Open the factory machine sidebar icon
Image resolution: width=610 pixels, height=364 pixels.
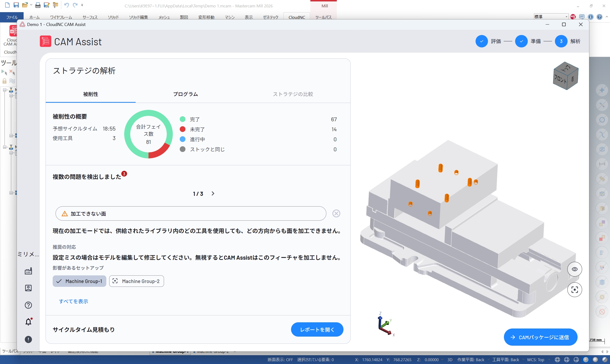[28, 271]
